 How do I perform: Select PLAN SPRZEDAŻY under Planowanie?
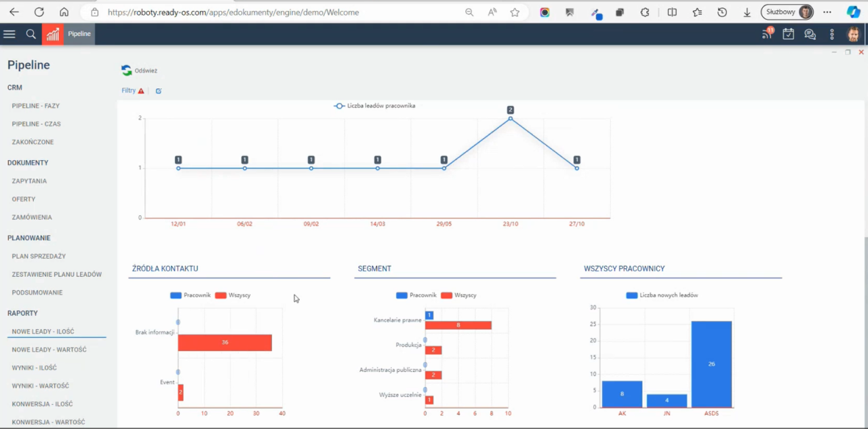39,256
